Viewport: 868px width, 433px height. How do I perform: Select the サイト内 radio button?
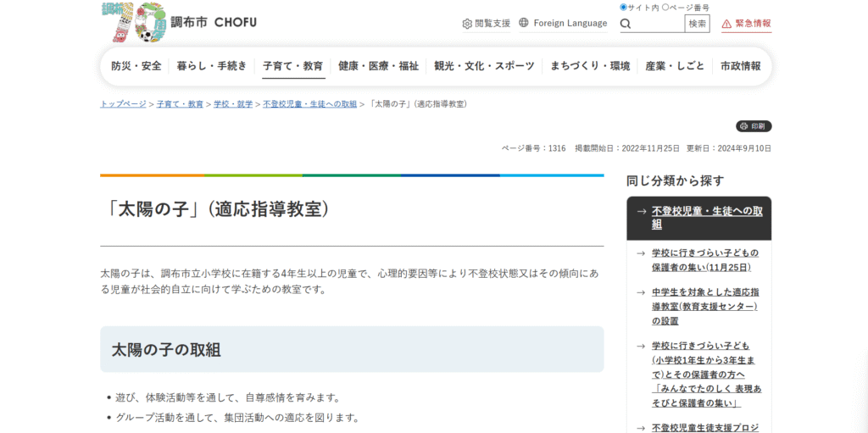[x=624, y=8]
